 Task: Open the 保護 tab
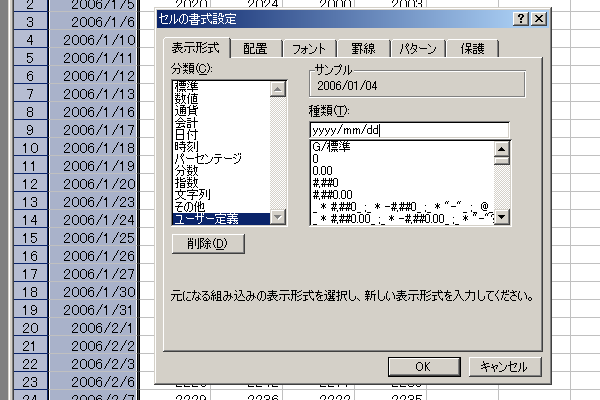pos(472,49)
